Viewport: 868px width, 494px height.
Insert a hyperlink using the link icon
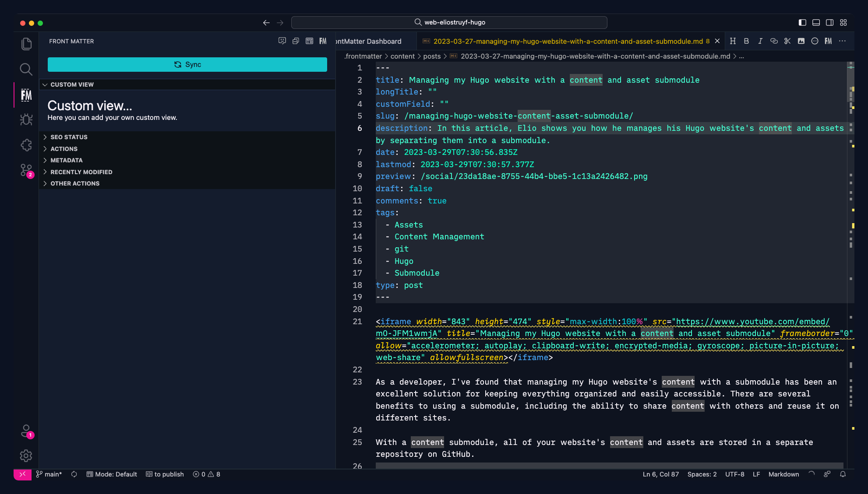[774, 41]
